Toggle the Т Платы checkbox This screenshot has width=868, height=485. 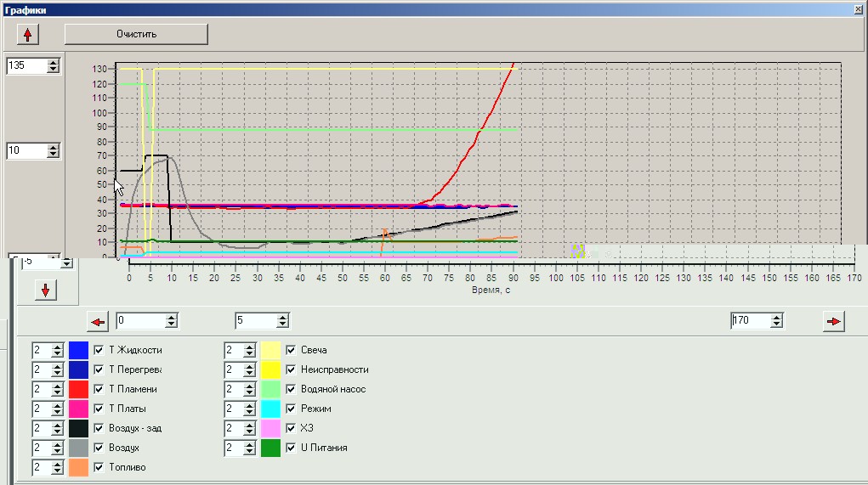pyautogui.click(x=99, y=409)
